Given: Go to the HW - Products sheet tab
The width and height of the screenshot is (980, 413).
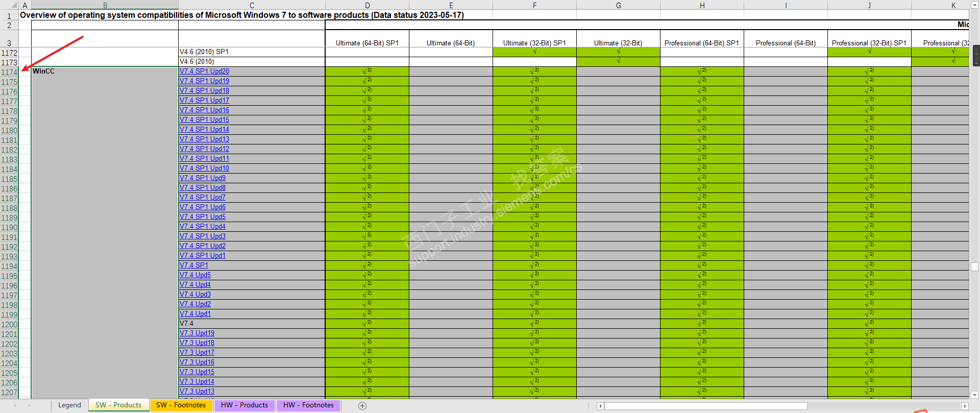Looking at the screenshot, I should 244,405.
